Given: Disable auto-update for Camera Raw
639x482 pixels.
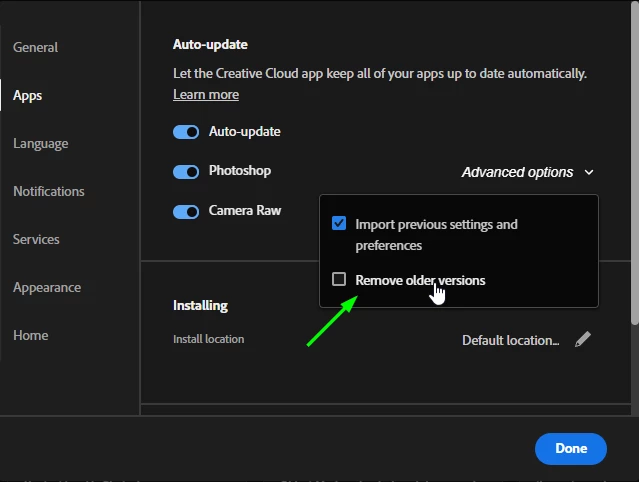Looking at the screenshot, I should (186, 211).
